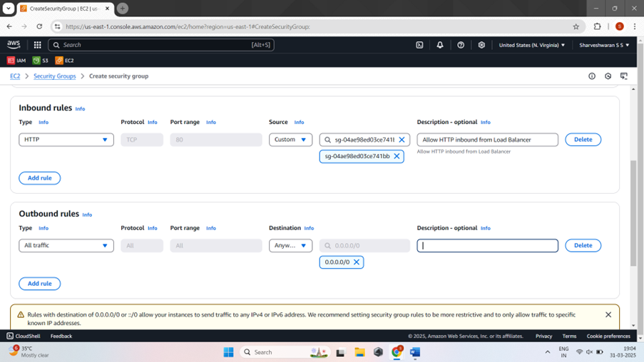Open Info link next to Outbound rules
This screenshot has width=644, height=362.
tap(87, 214)
